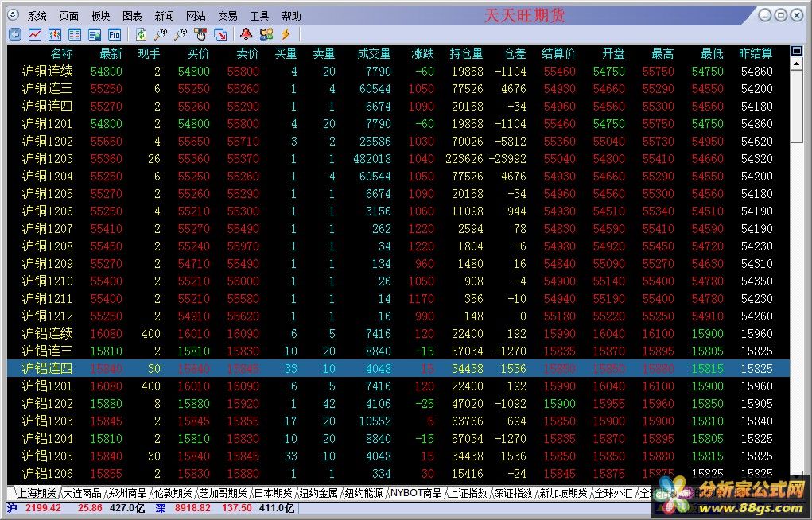The image size is (812, 520).
Task: Select the 沪铝连续 row
Action: tap(398, 333)
